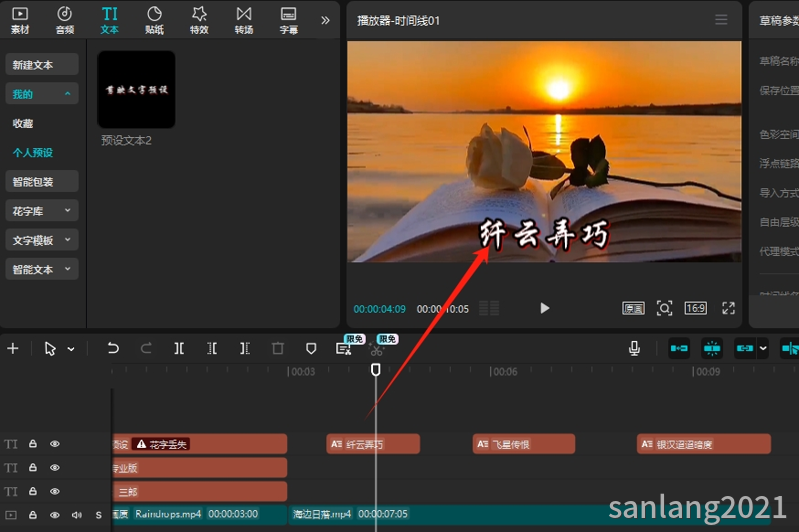Lock the third text track
The width and height of the screenshot is (799, 532).
33,491
